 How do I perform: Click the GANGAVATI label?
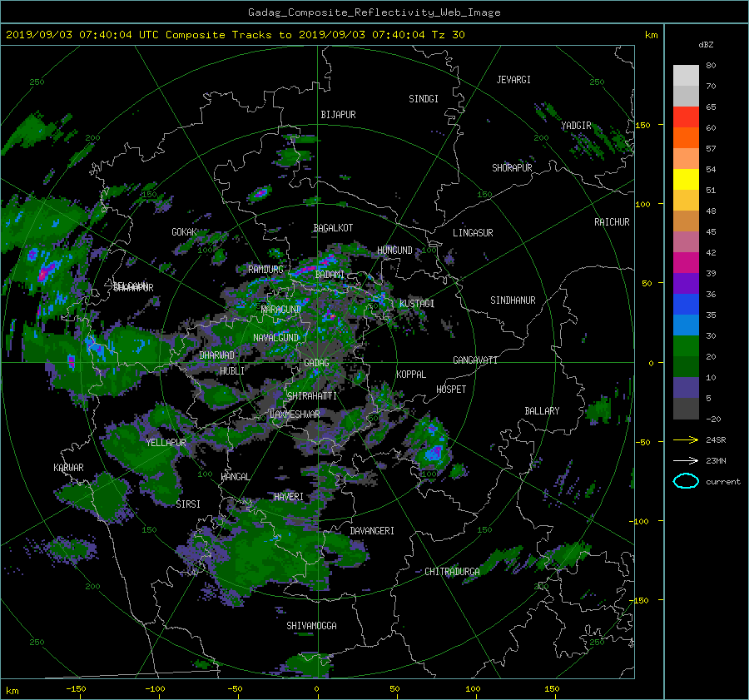click(475, 360)
